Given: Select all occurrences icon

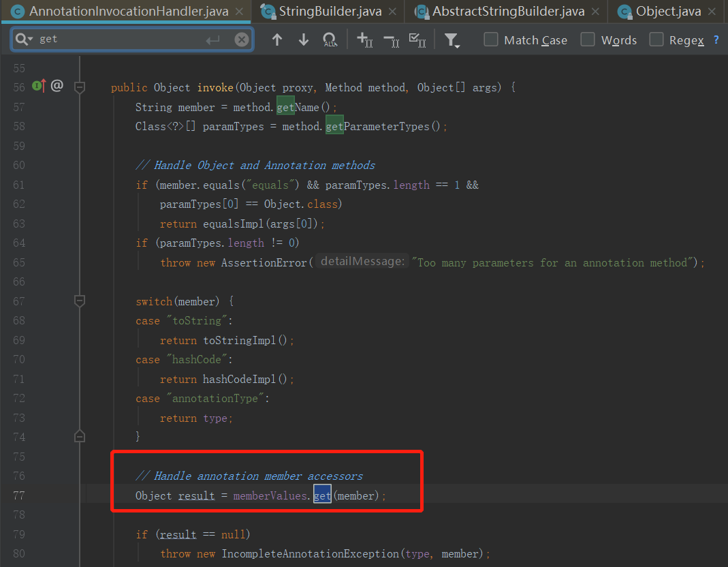Looking at the screenshot, I should coord(417,40).
